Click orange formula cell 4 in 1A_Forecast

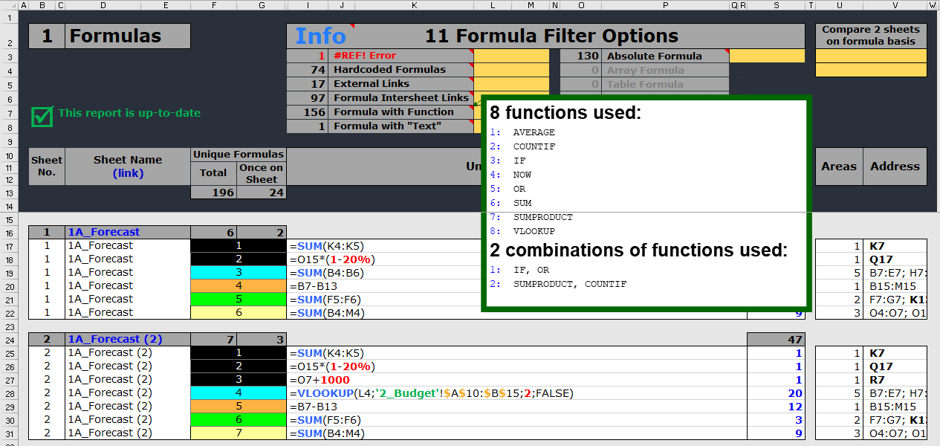pos(238,286)
